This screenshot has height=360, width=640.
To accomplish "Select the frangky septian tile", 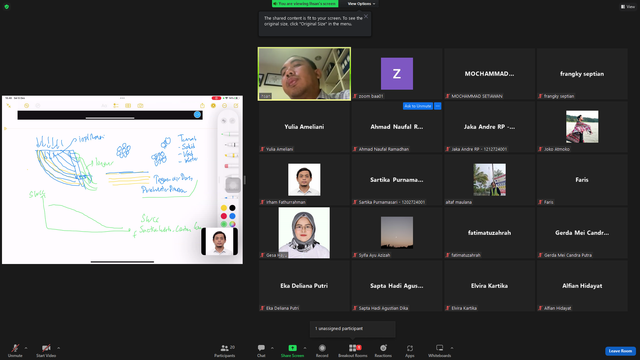I will [x=582, y=73].
